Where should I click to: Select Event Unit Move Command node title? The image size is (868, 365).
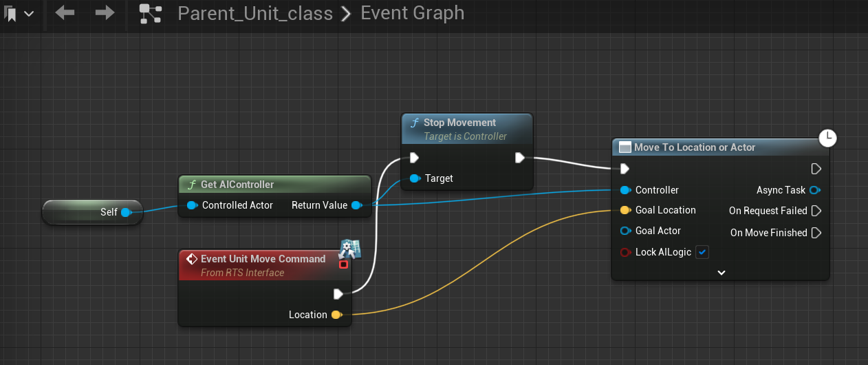click(263, 259)
